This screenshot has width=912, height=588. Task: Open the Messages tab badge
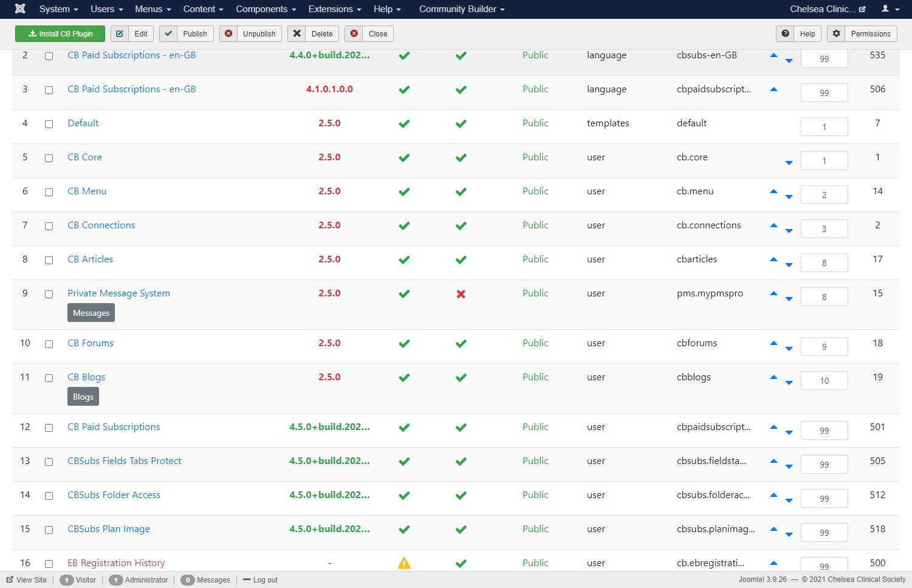91,313
